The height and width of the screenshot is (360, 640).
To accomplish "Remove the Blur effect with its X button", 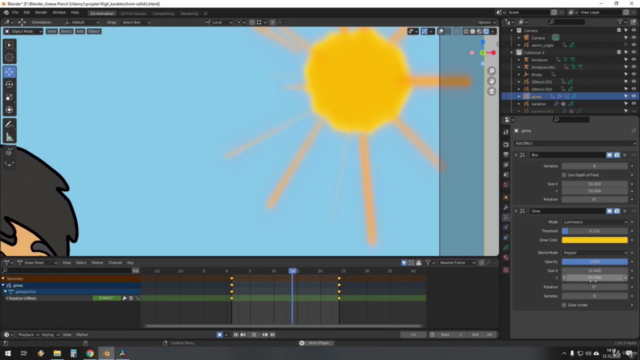I will [x=624, y=155].
